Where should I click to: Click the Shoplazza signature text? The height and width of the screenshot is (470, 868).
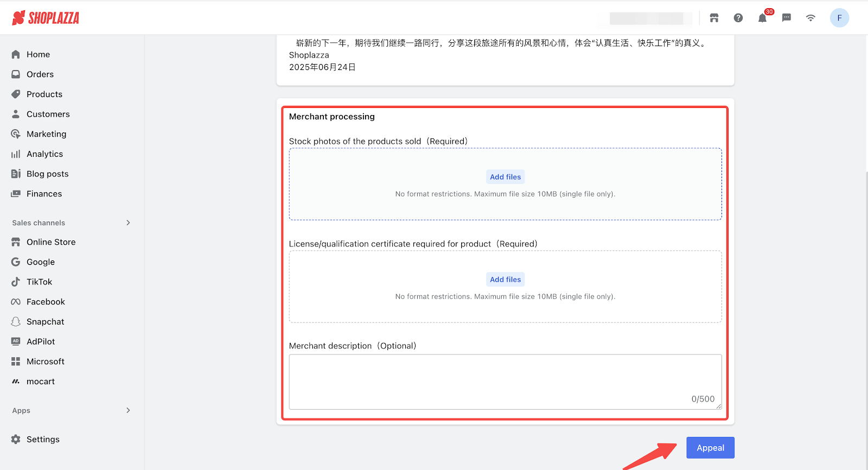click(309, 55)
